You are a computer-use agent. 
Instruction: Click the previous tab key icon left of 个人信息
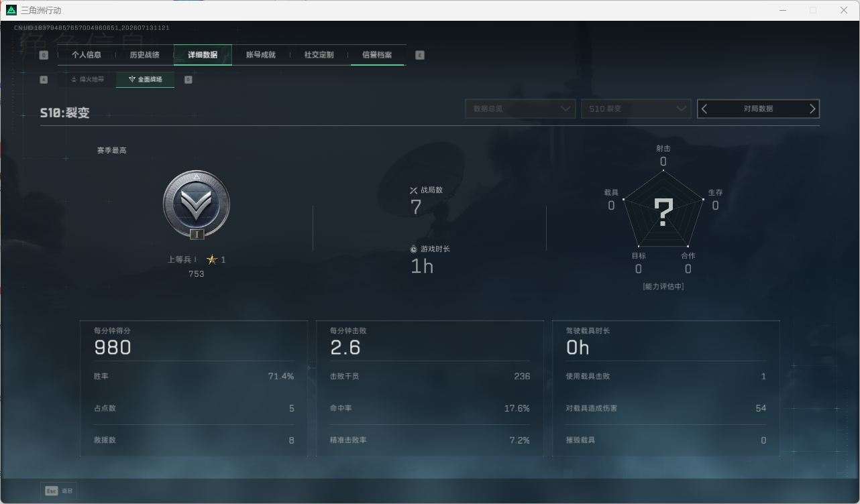pos(44,55)
